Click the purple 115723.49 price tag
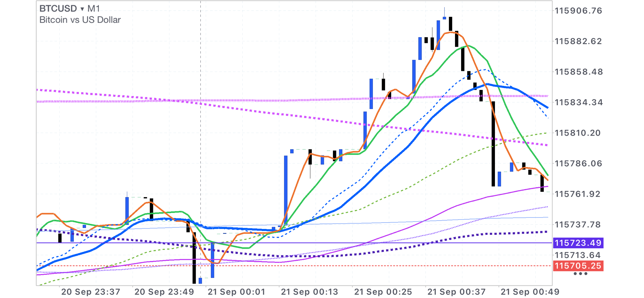This screenshot has width=644, height=298. [578, 243]
